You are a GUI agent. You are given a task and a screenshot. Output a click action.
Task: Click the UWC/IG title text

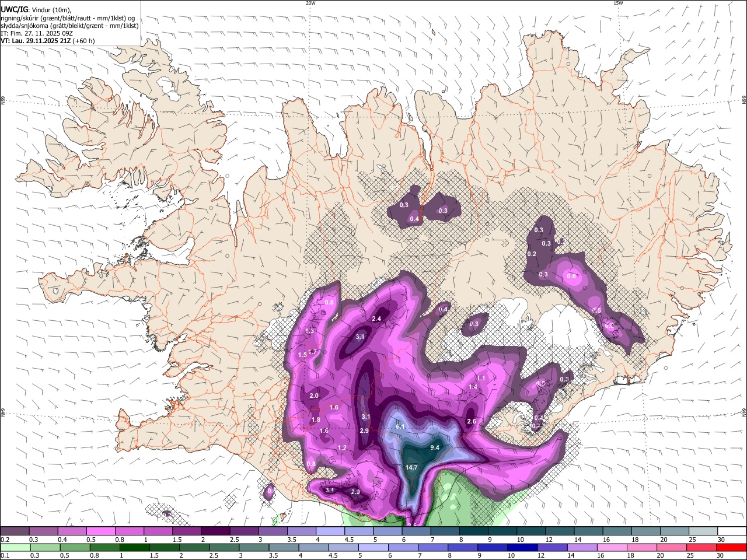[13, 9]
